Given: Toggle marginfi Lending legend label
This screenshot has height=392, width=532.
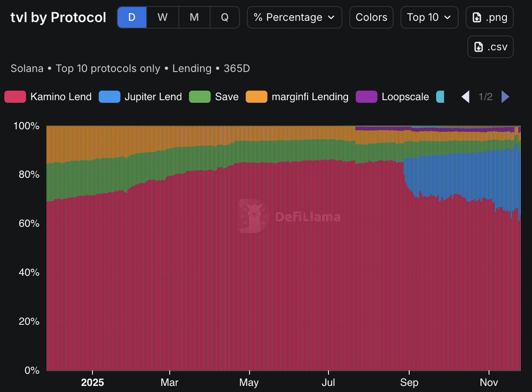Looking at the screenshot, I should [x=310, y=97].
